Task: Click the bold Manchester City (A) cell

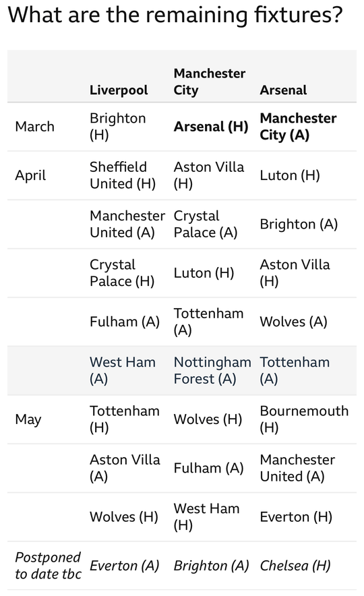Action: click(298, 127)
